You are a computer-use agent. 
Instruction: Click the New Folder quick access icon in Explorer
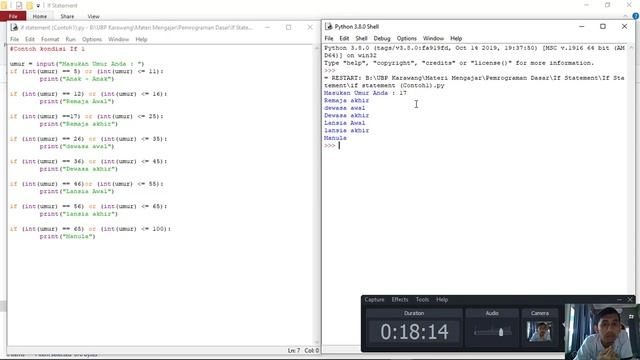coord(29,5)
